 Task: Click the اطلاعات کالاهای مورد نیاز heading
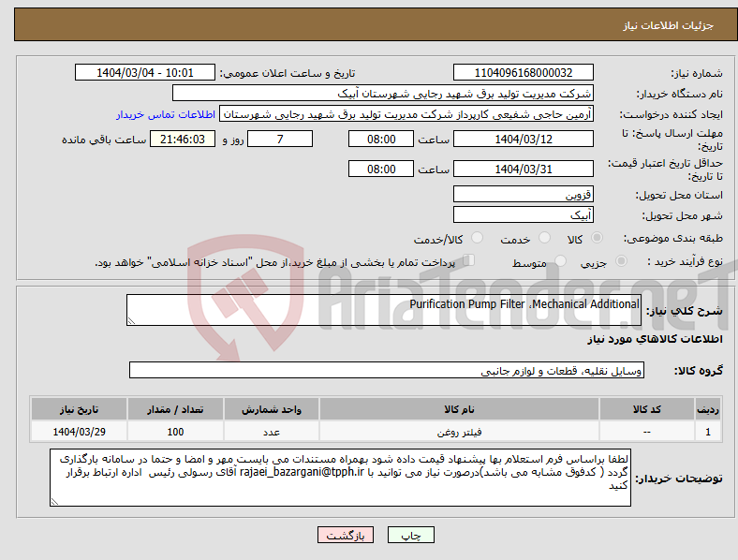click(x=655, y=339)
